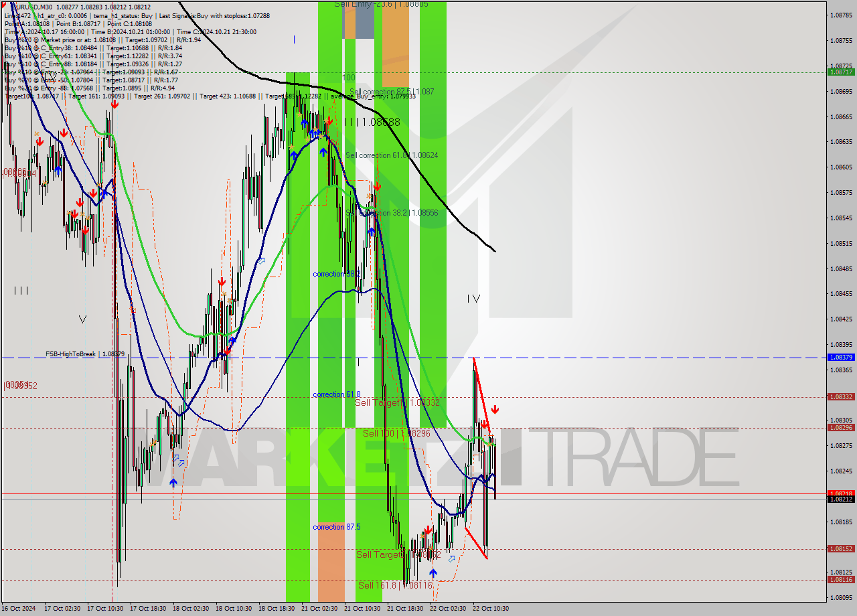Screen dimensions: 857x616
Task: Click the red 1.08296 price tag on axis
Action: [841, 427]
